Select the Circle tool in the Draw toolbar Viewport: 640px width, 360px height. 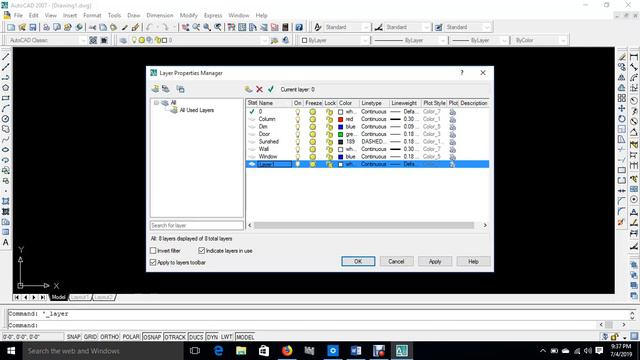click(x=6, y=119)
